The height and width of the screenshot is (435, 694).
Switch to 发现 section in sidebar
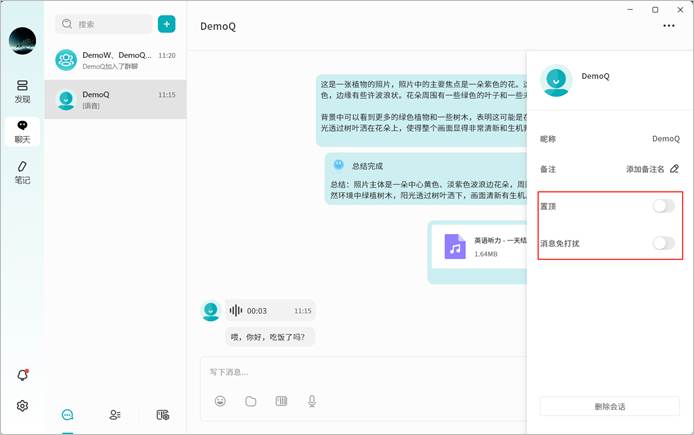click(22, 92)
